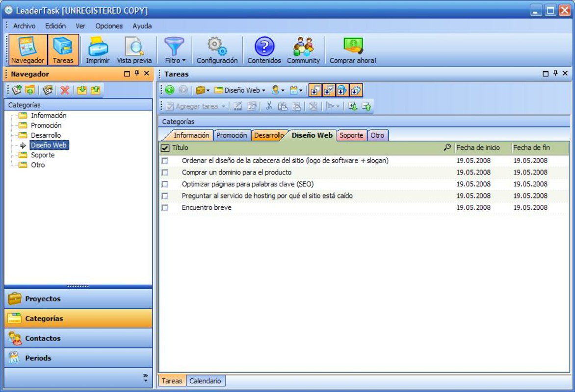Select the Desarrollo category in the tree
Screen dimensions: 575x392
point(48,135)
